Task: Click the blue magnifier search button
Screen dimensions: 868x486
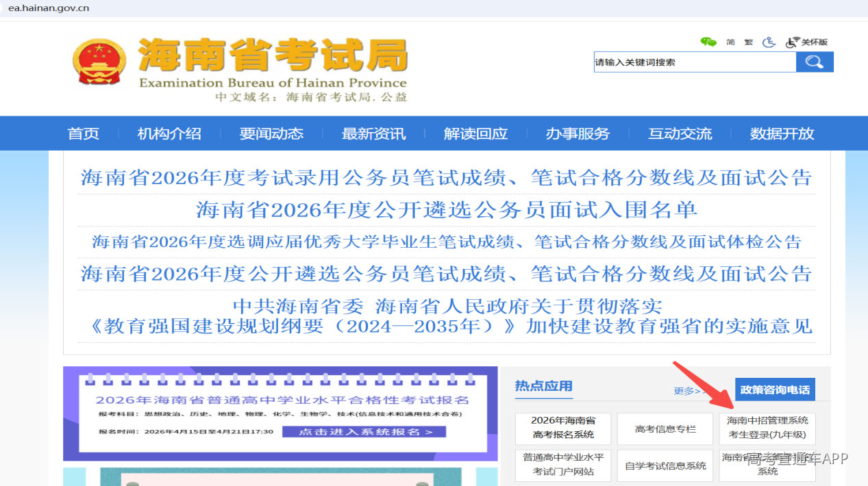Action: click(x=815, y=62)
